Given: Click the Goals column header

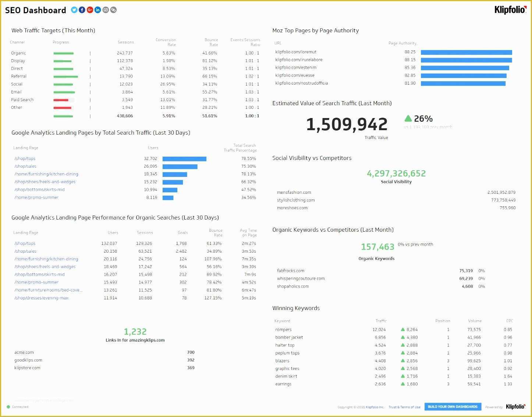Looking at the screenshot, I should coord(183,233).
